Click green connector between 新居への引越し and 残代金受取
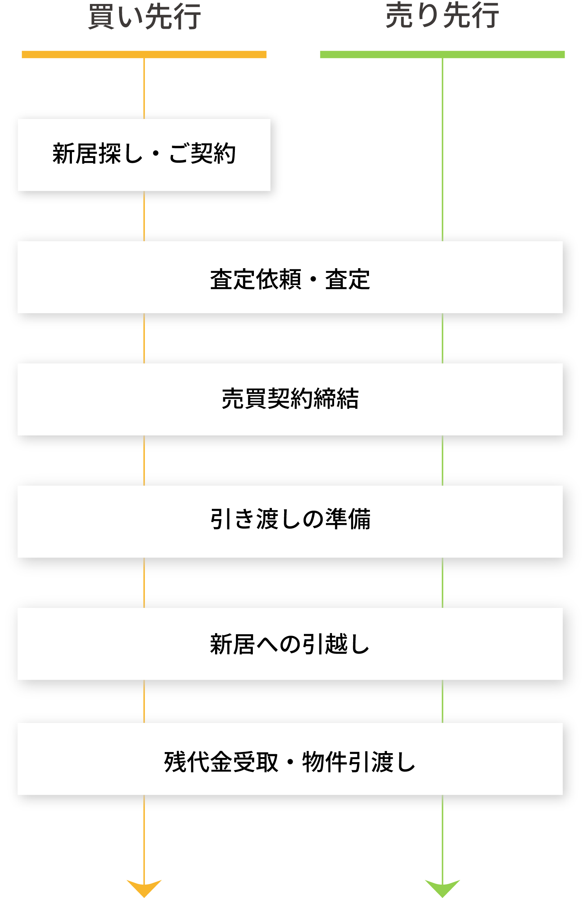 (443, 702)
